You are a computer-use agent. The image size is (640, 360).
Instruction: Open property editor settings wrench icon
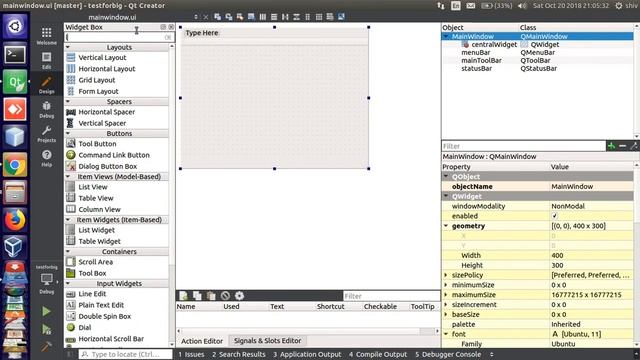tap(633, 146)
